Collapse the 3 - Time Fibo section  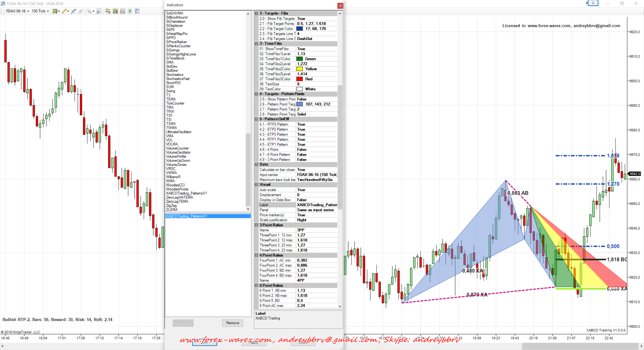[256, 44]
